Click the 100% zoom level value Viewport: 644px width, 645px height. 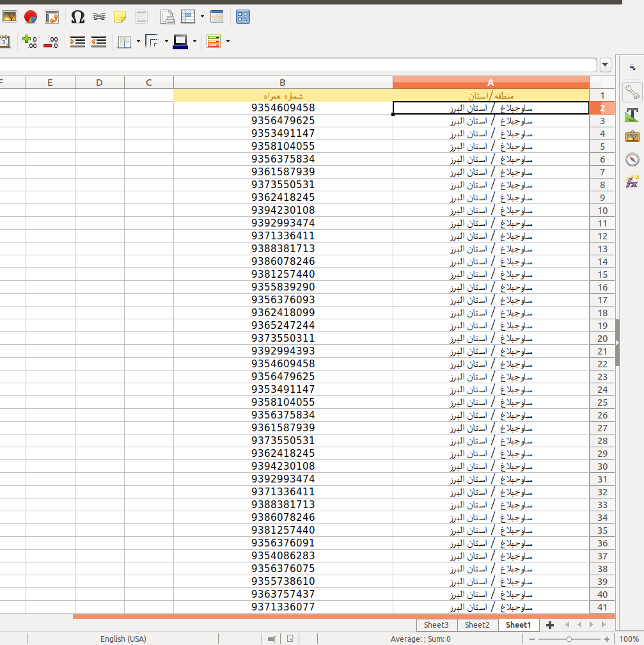[629, 639]
